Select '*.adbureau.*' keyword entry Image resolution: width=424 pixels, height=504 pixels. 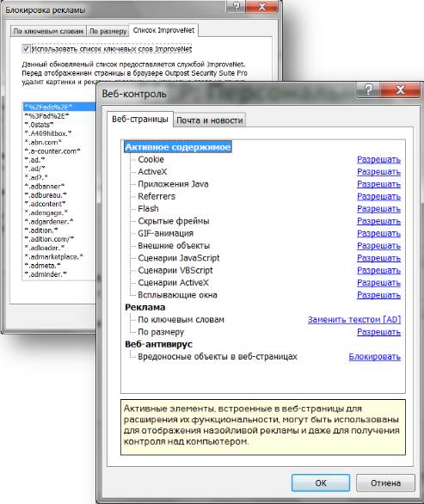click(x=46, y=194)
